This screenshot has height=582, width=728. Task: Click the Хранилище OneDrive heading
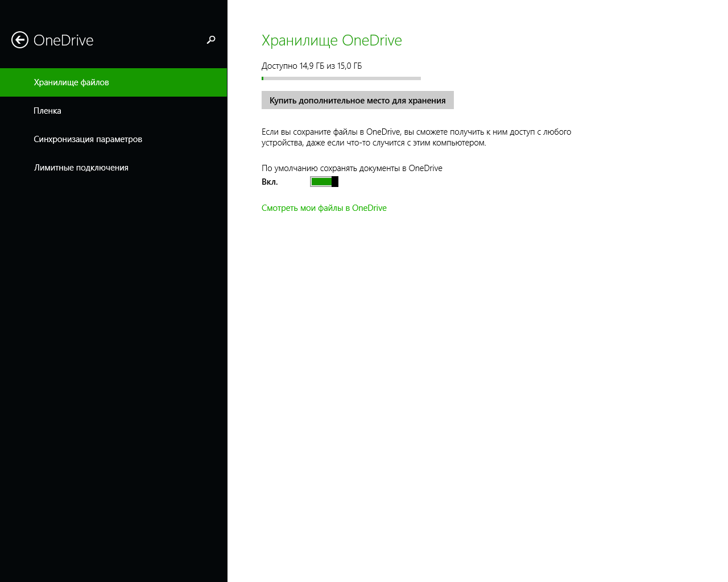coord(332,40)
